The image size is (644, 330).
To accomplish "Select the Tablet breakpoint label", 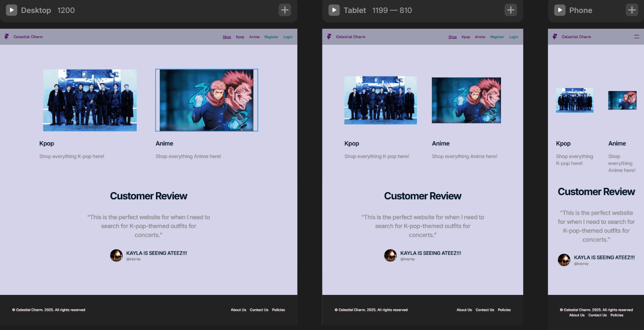I will 355,10.
